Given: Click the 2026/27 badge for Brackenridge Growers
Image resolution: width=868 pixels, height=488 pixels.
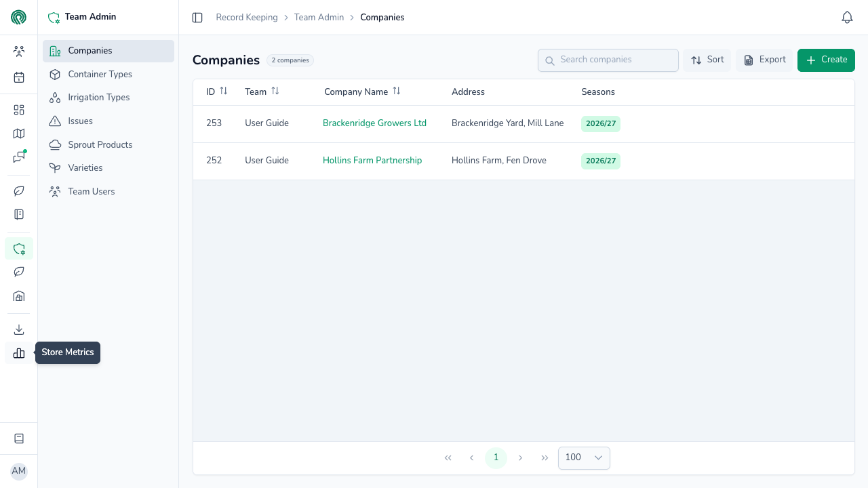Looking at the screenshot, I should [601, 124].
